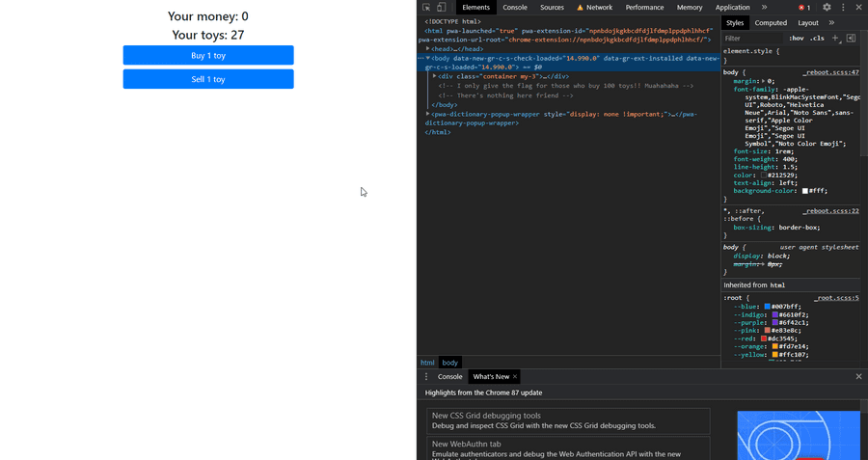Open the Computed styles tab
This screenshot has height=460, width=868.
click(x=771, y=22)
